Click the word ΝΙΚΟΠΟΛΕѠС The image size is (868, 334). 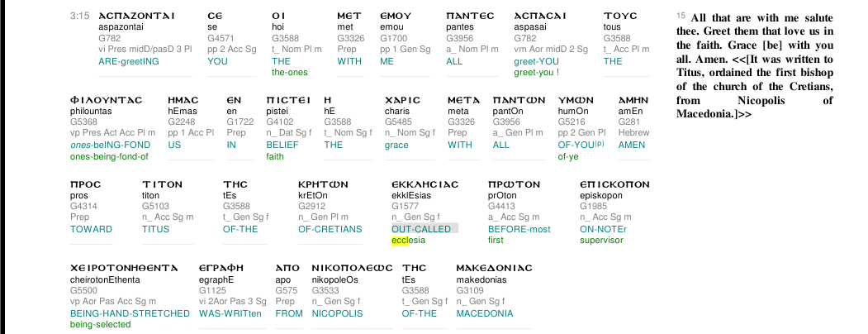pyautogui.click(x=352, y=268)
